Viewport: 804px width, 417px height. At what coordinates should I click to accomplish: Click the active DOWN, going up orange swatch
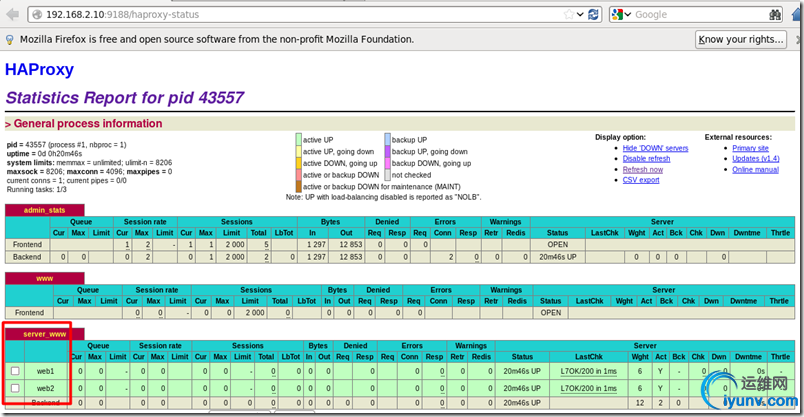(x=298, y=163)
